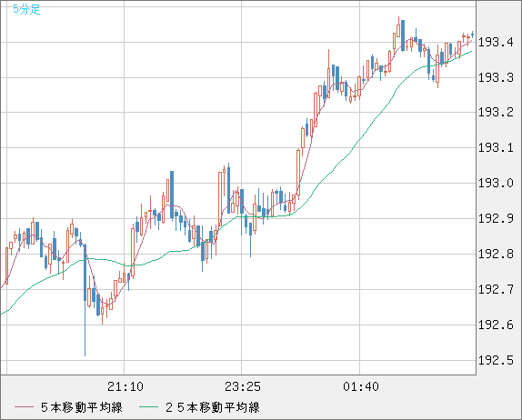Click the 25本移動平均線 legend text
The image size is (522, 420).
click(213, 407)
